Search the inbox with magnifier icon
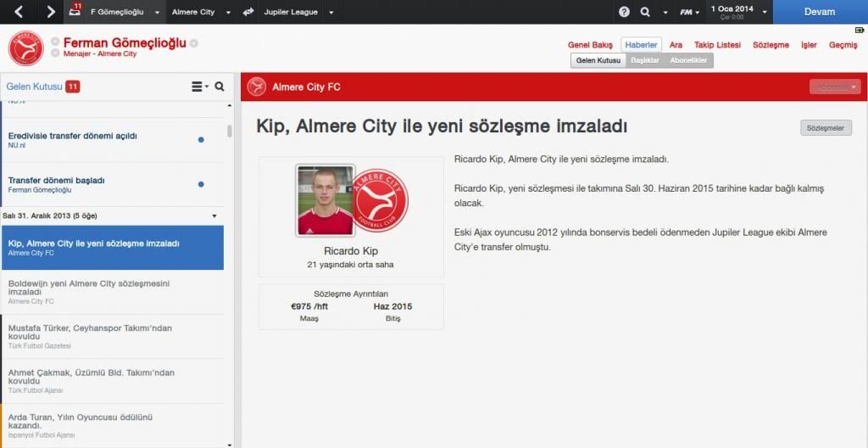The height and width of the screenshot is (448, 868). pyautogui.click(x=220, y=87)
